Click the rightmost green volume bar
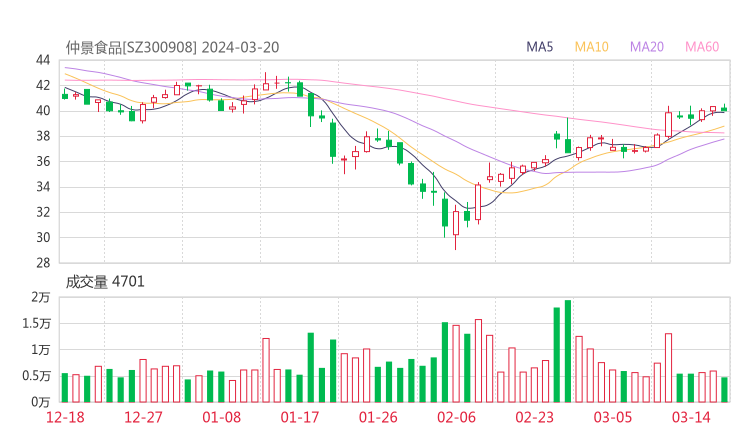This screenshot has width=740, height=440. 724,389
